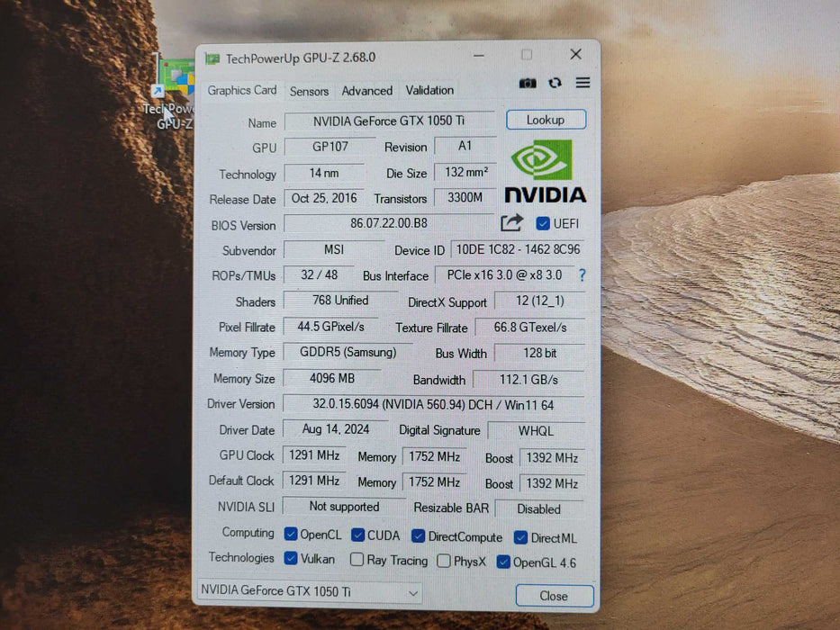This screenshot has height=630, width=840.
Task: Click the Name field NVIDIA GeForce GTX 1050 Ti
Action: [x=389, y=121]
